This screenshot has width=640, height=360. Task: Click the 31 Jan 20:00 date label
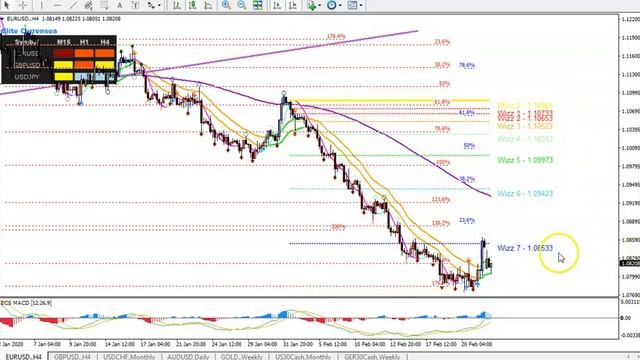point(298,344)
